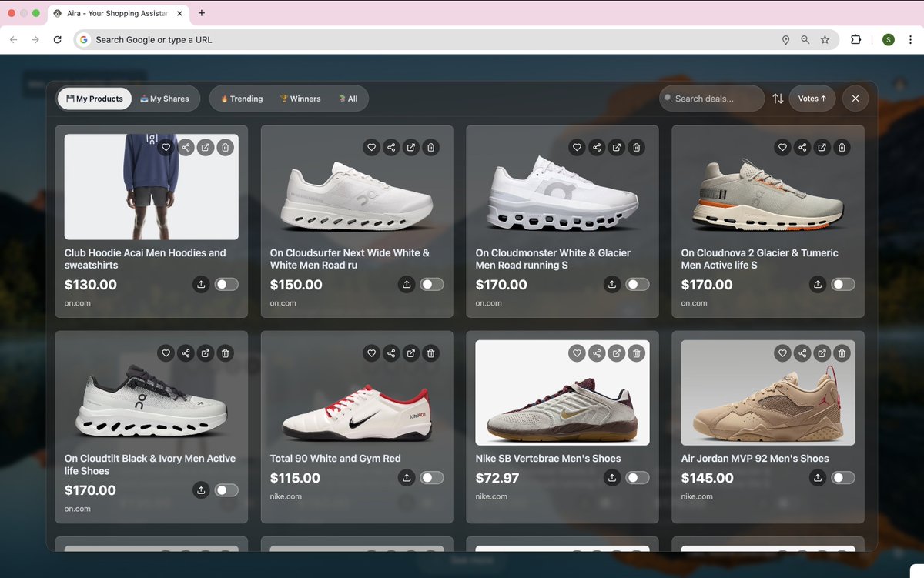Open browser zoom magnifier icon

[x=805, y=40]
